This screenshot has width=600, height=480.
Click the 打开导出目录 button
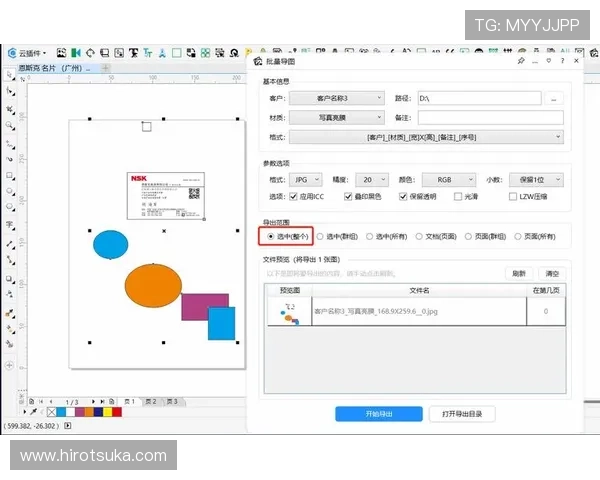(462, 414)
